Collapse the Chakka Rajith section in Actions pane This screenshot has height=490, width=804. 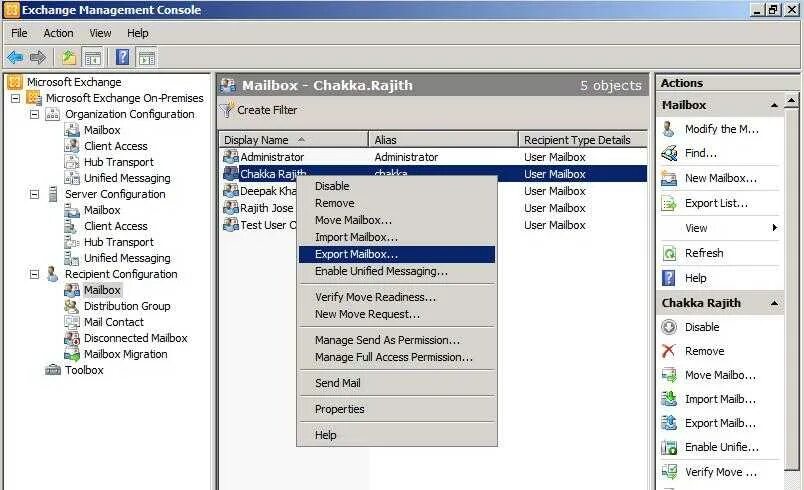point(774,303)
